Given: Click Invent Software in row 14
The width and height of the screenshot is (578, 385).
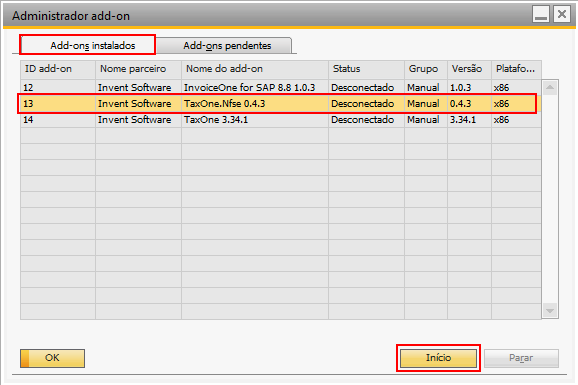Looking at the screenshot, I should pyautogui.click(x=138, y=120).
